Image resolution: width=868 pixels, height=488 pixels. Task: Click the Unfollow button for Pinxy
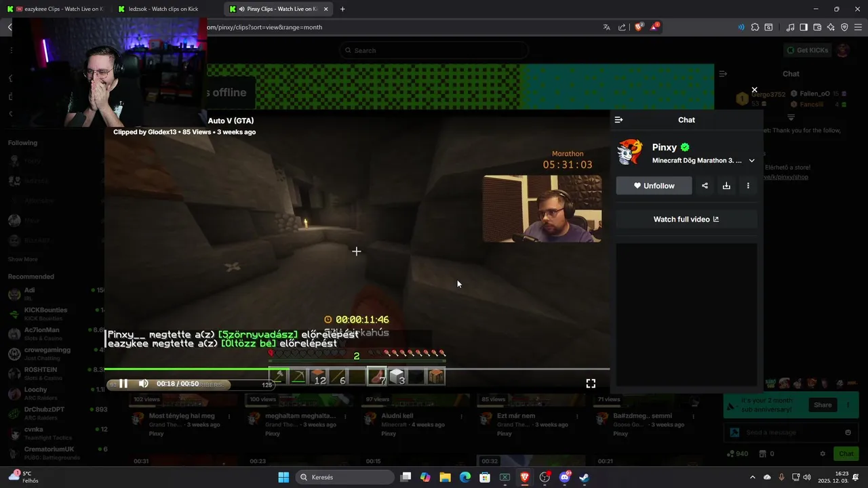coord(654,186)
